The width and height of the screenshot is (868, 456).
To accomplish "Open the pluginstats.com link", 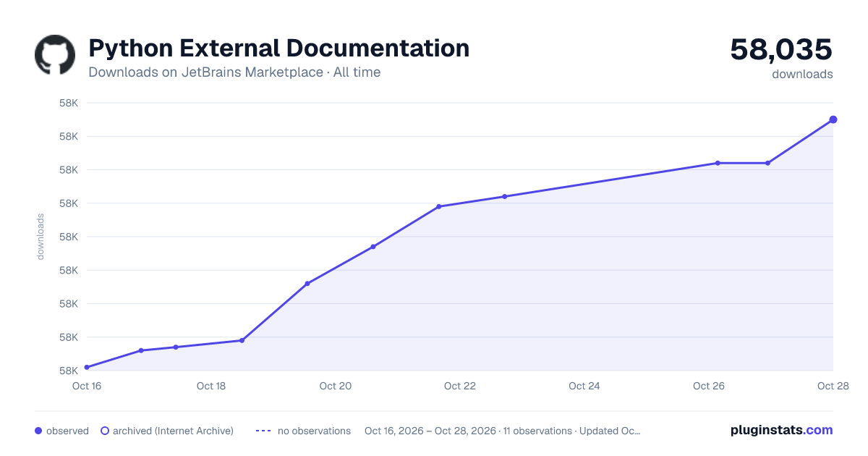I will click(782, 430).
